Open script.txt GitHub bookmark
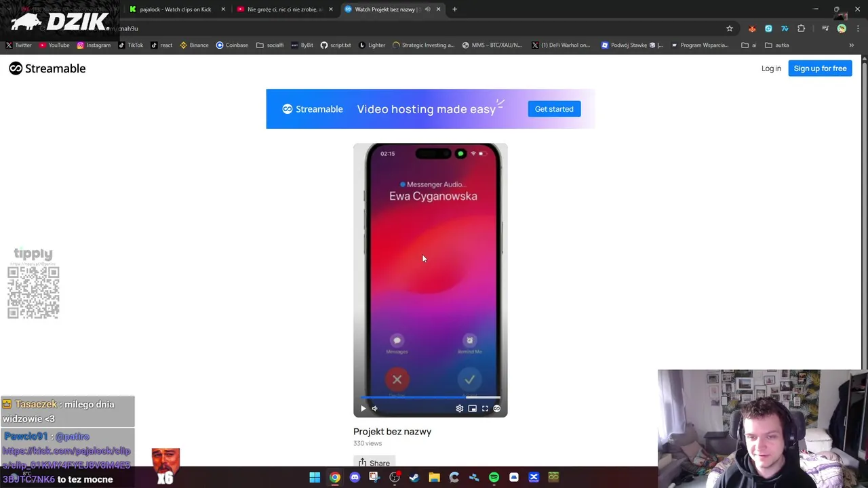This screenshot has width=868, height=488. (336, 45)
